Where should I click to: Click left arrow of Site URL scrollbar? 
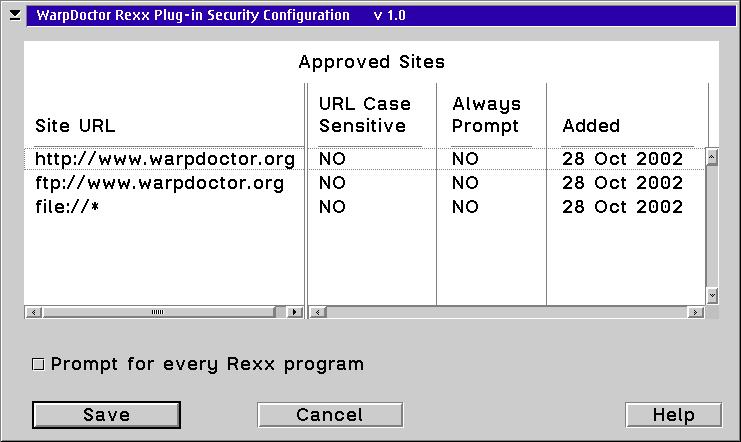coord(34,312)
